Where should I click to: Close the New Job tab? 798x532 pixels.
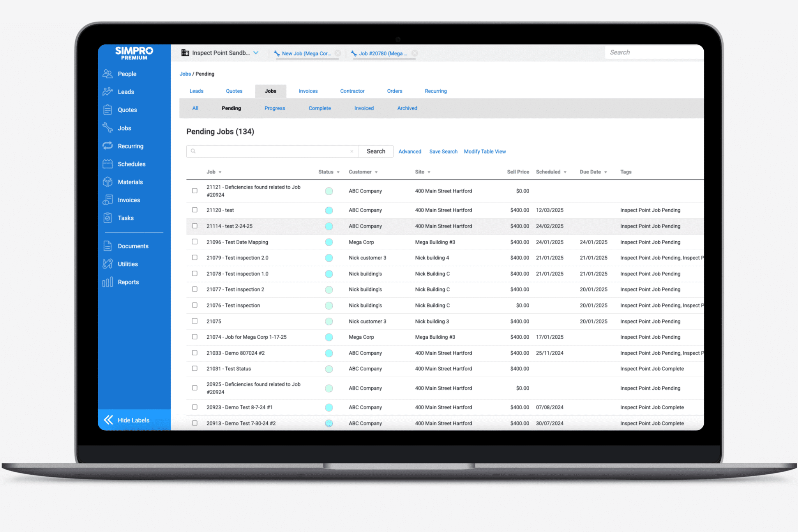coord(338,53)
